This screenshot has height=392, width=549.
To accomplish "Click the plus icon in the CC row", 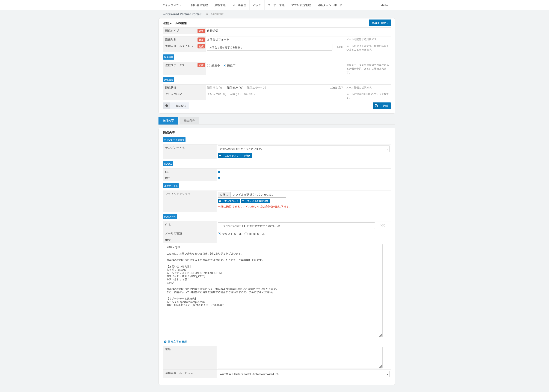I will point(219,172).
